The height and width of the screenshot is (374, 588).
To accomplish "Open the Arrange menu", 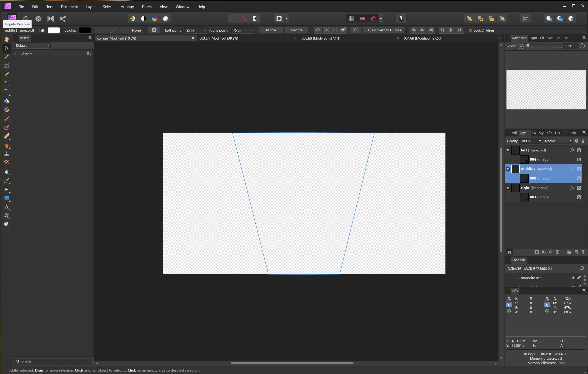I will coord(127,7).
